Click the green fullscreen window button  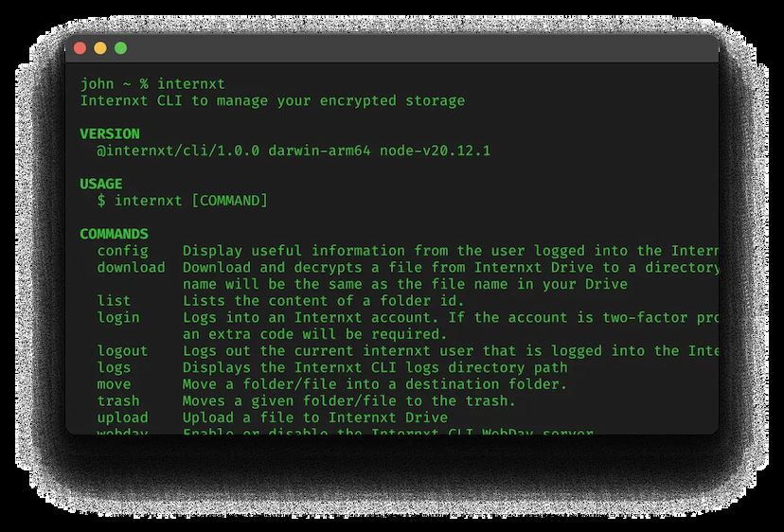pos(120,48)
